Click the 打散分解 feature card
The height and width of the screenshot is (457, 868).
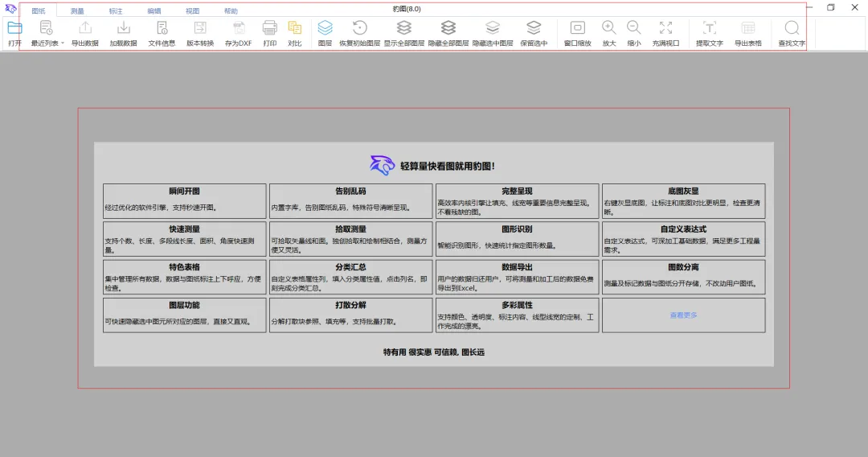pyautogui.click(x=351, y=315)
